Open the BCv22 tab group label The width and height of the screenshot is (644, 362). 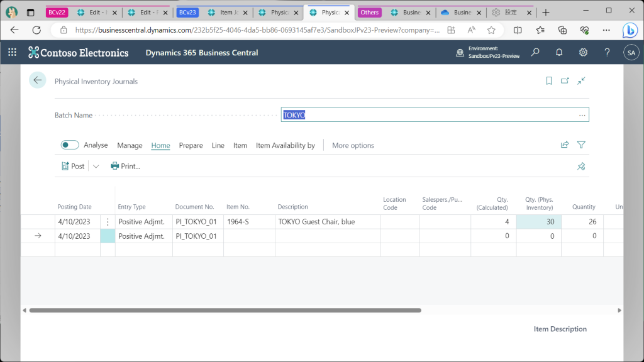coord(57,13)
